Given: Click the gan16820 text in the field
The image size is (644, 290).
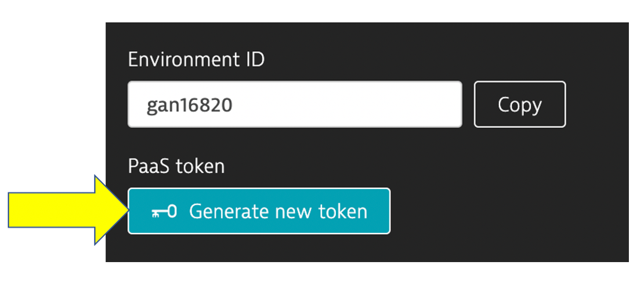Looking at the screenshot, I should (x=190, y=105).
